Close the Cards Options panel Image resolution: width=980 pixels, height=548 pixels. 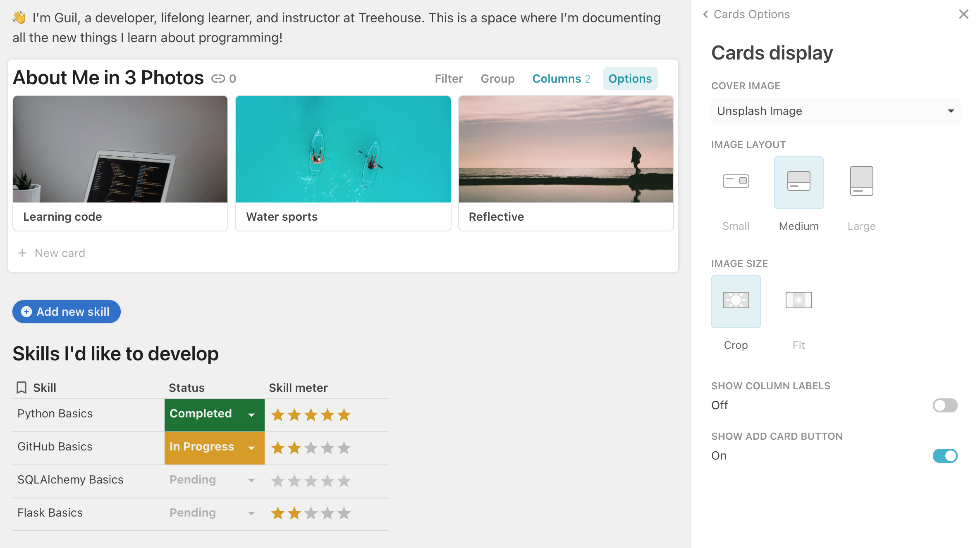[x=964, y=14]
